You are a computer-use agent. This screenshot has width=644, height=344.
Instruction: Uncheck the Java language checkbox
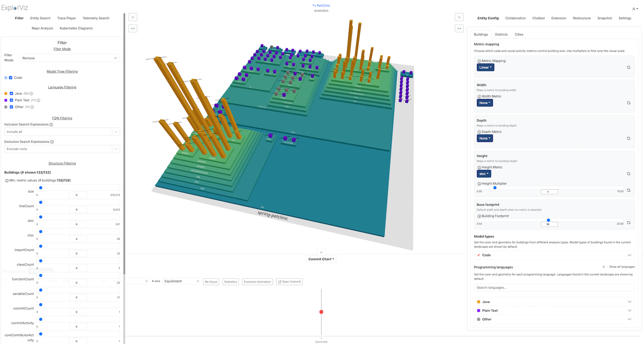pos(12,93)
